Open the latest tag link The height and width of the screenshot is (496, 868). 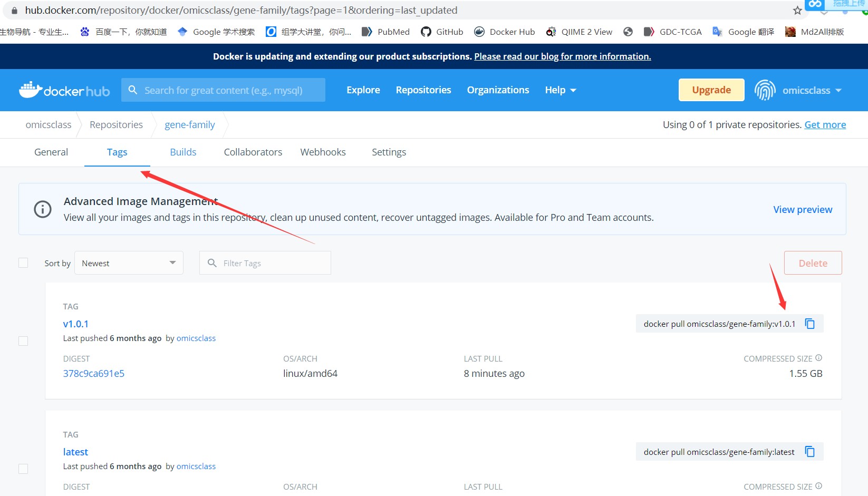point(75,452)
